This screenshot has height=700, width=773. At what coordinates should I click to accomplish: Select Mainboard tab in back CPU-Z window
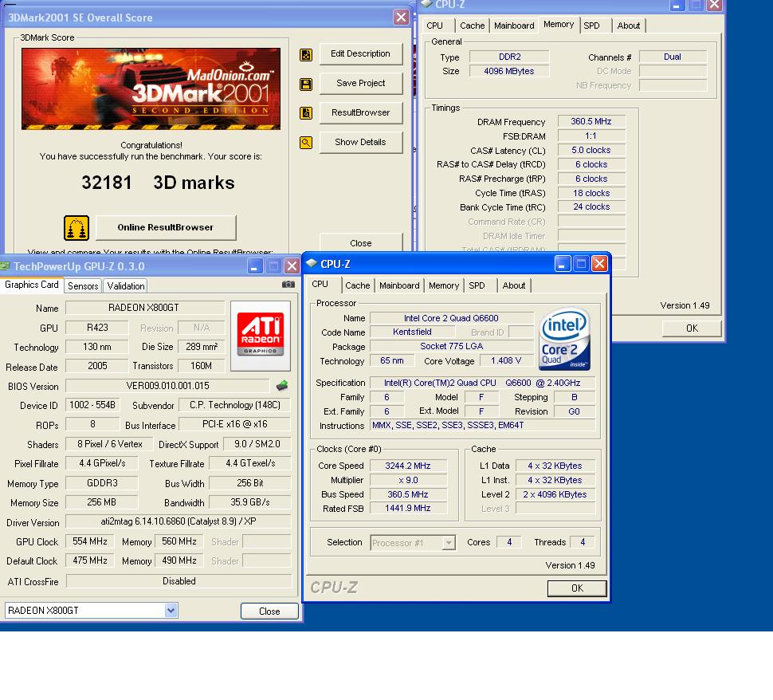[x=514, y=26]
